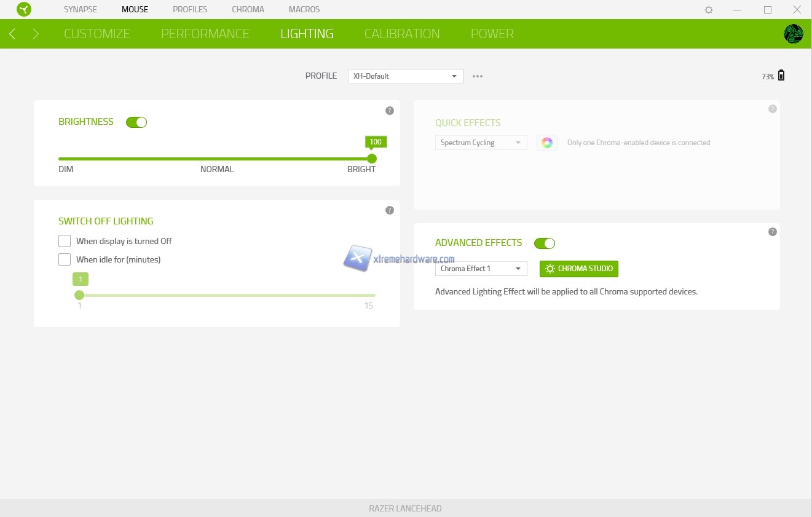812x517 pixels.
Task: Check the "When idle for (minutes)" box
Action: [65, 259]
